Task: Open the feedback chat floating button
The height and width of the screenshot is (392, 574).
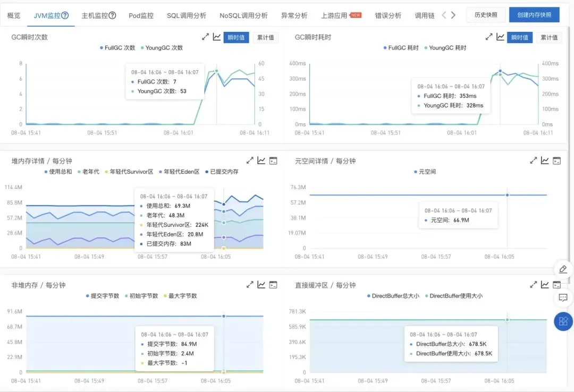Action: tap(563, 297)
